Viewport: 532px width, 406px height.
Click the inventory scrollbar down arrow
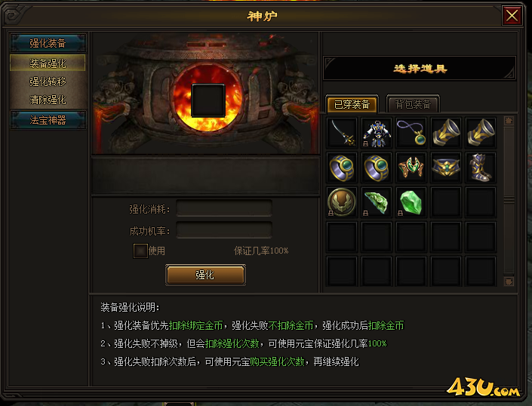(x=509, y=281)
